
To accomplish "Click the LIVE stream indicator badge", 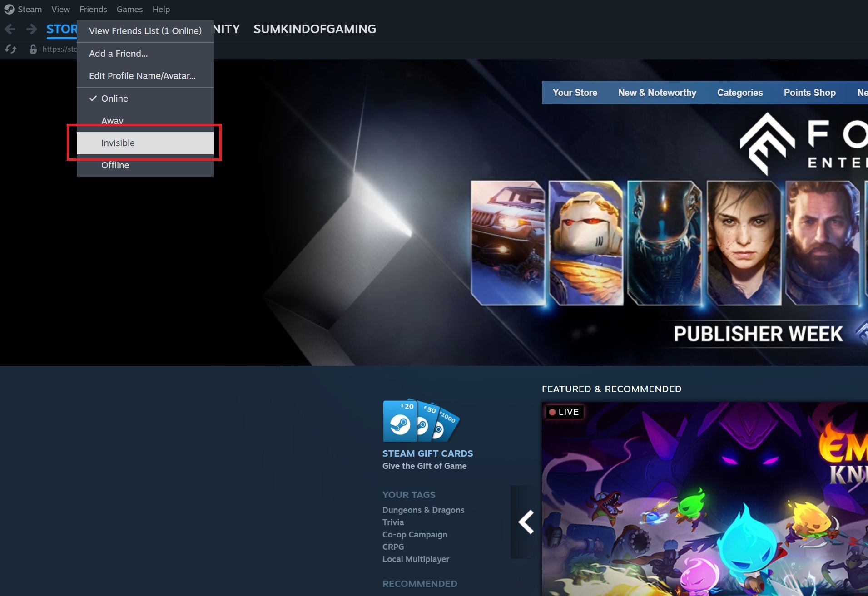I will (564, 412).
